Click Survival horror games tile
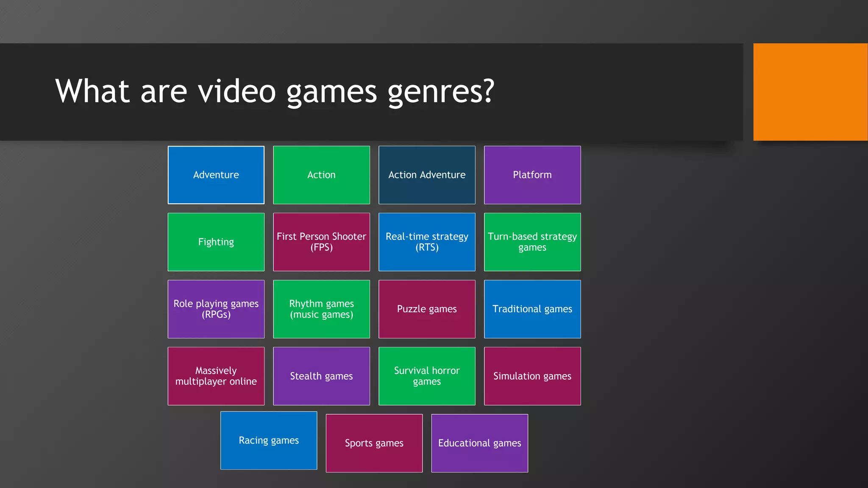 (427, 376)
